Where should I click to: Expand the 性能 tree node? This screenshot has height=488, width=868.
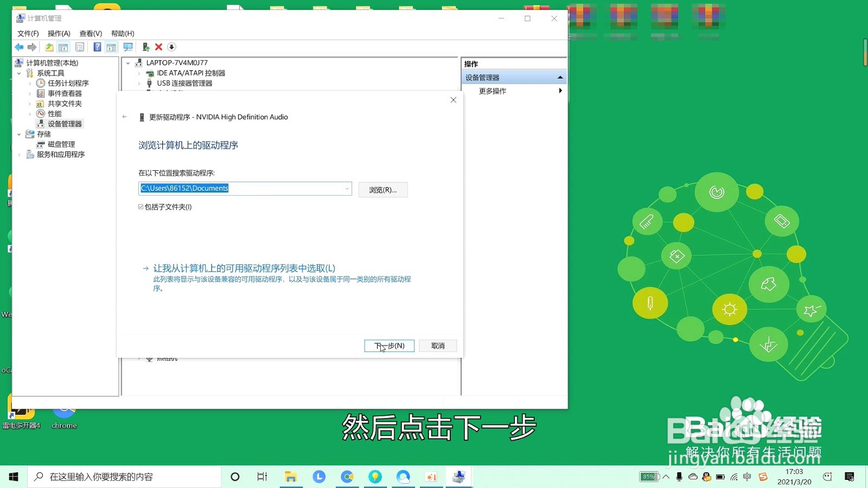[x=30, y=114]
